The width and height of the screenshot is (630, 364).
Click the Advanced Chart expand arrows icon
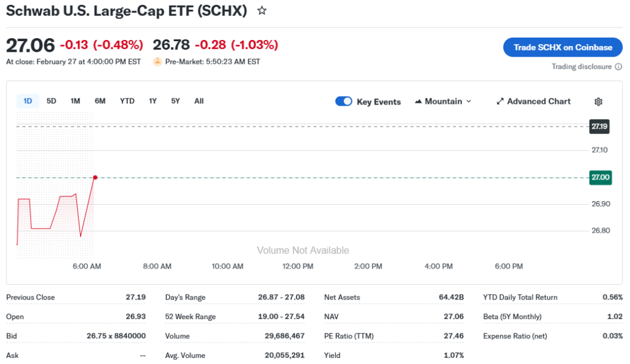click(500, 101)
